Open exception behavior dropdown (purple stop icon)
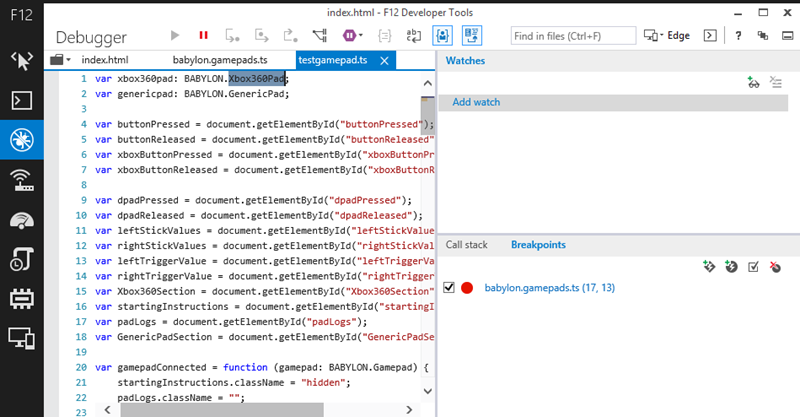Viewport: 800px width, 417px height. click(x=352, y=36)
